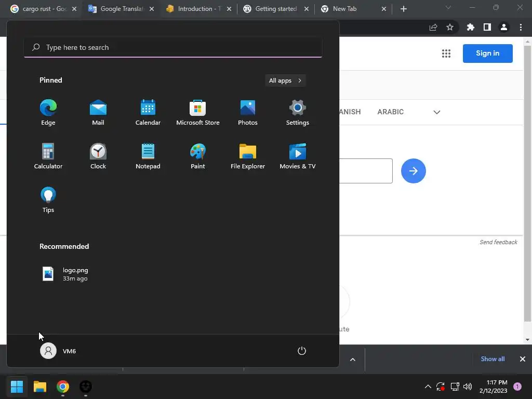Expand more target languages dropdown

coord(436,112)
